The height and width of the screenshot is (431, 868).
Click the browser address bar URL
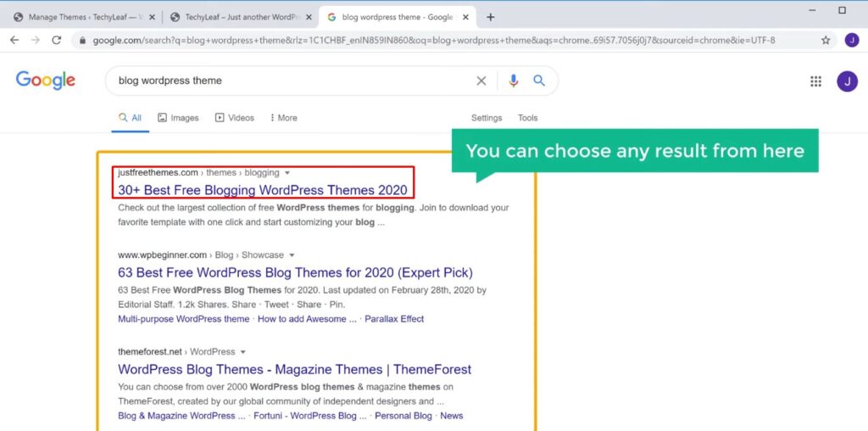click(x=433, y=41)
